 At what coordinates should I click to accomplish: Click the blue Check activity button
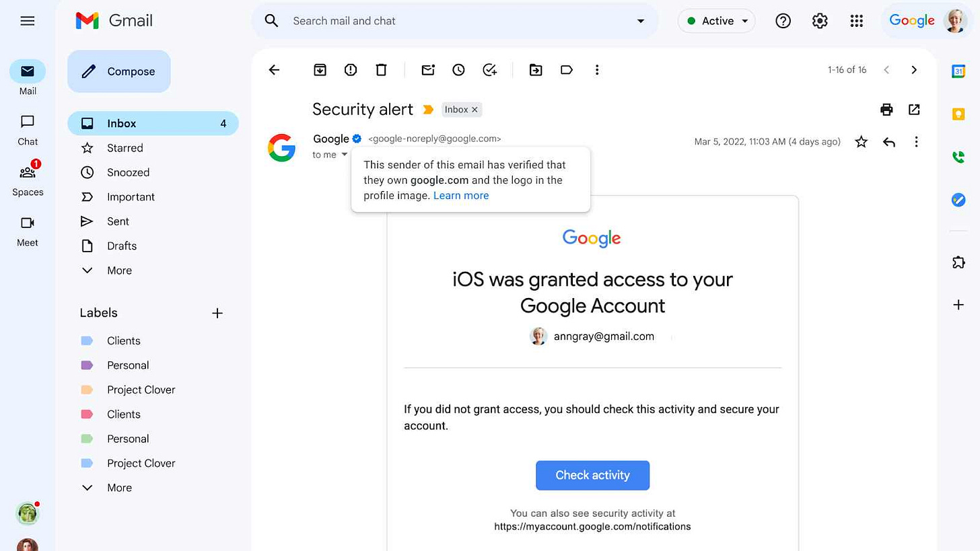(x=592, y=475)
